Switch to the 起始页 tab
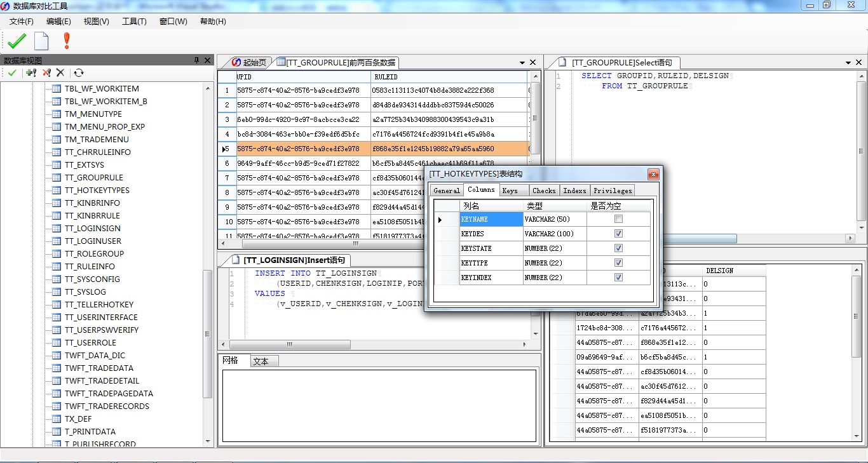The image size is (868, 463). (x=249, y=62)
